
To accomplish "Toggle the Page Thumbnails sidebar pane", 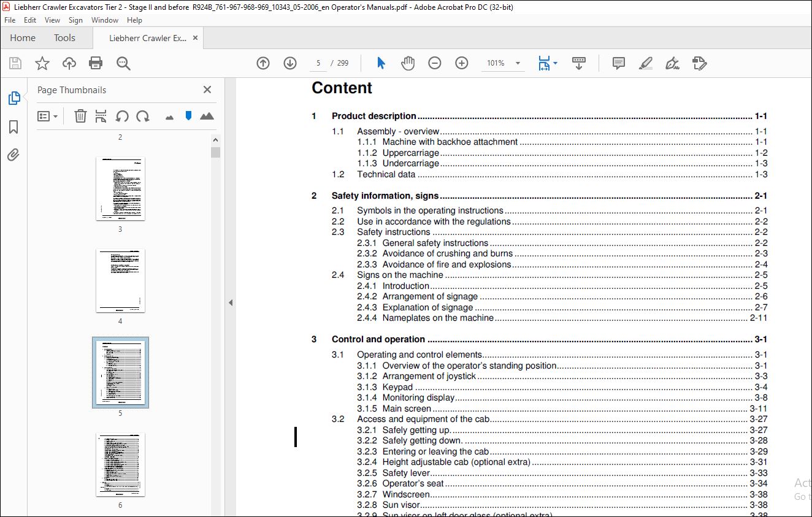I will 13,98.
